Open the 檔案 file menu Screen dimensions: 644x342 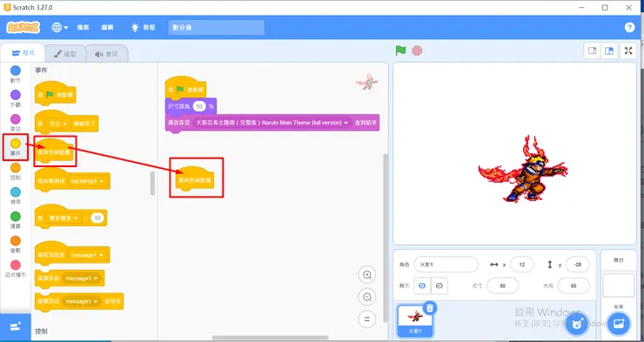[x=83, y=28]
